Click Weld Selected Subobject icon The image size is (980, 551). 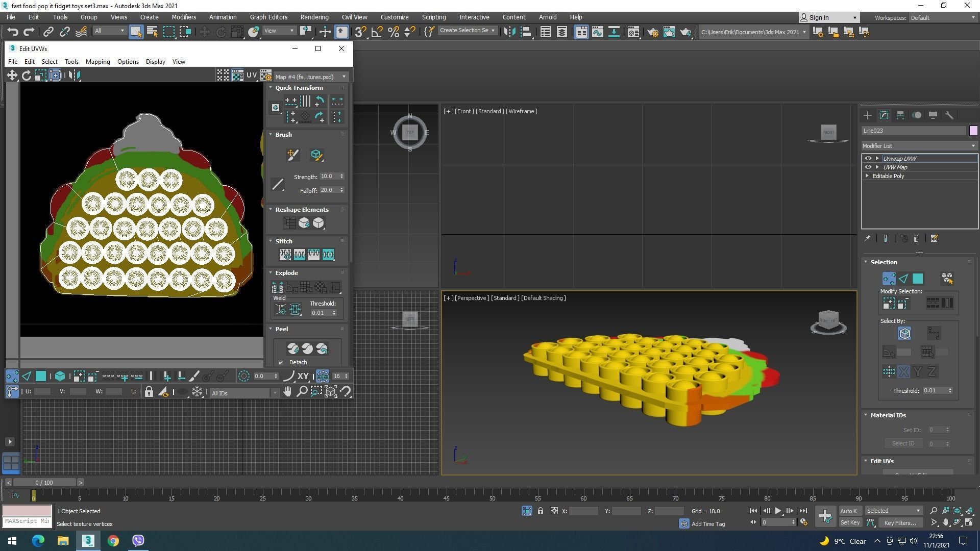pos(295,310)
